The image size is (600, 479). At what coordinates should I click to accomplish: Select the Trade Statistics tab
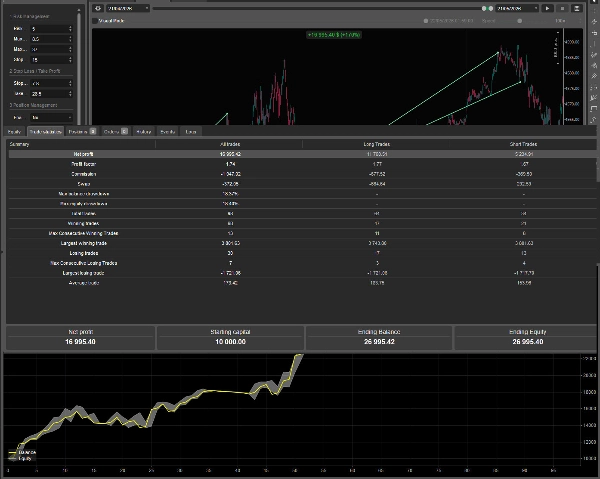point(45,132)
